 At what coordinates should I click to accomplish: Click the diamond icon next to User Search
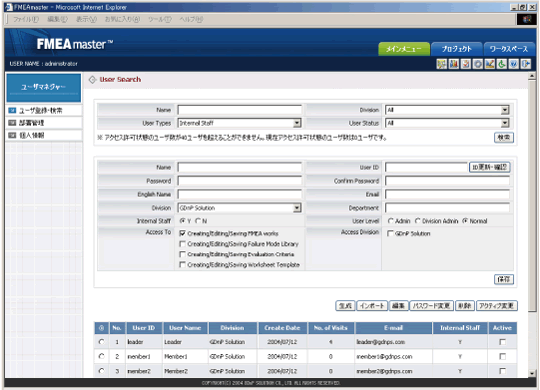click(x=92, y=80)
